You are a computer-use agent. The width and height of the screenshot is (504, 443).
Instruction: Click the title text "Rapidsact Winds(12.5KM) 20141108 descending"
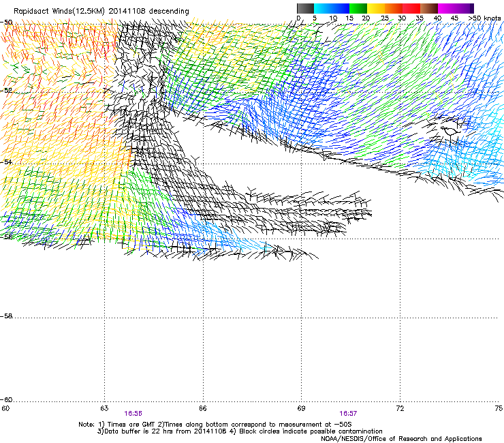coord(101,12)
